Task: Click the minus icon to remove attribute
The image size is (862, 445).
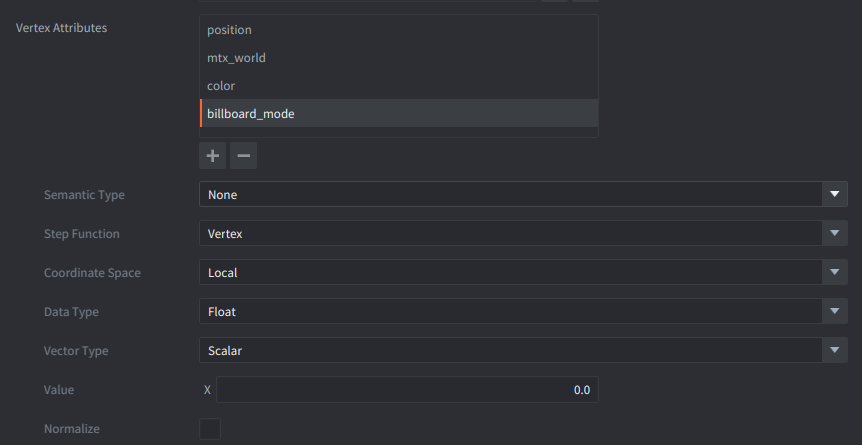Action: click(243, 156)
